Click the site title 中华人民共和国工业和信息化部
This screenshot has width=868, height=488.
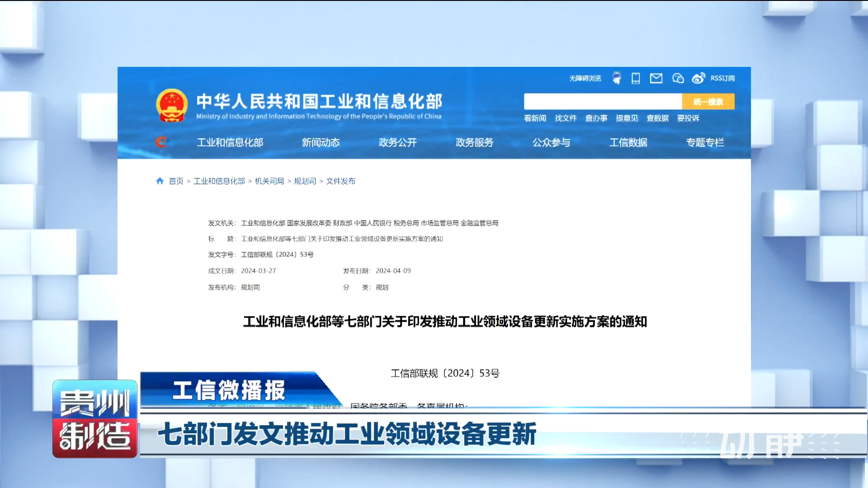(319, 101)
